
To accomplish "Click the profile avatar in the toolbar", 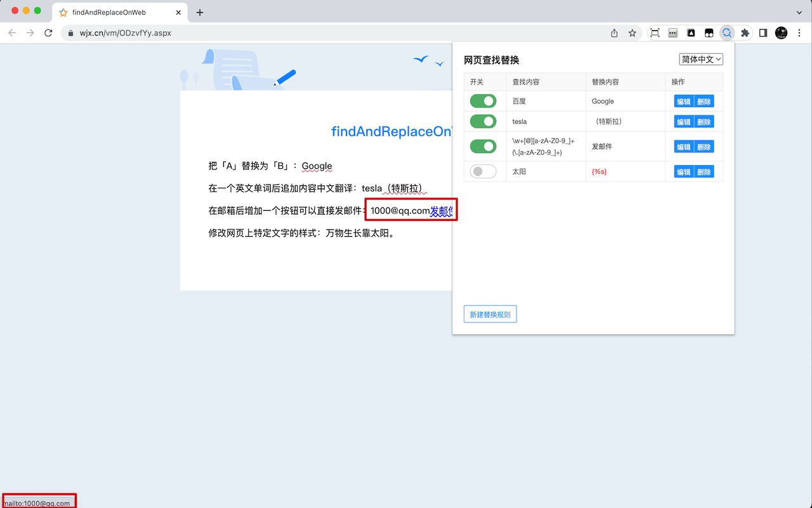I will [780, 32].
